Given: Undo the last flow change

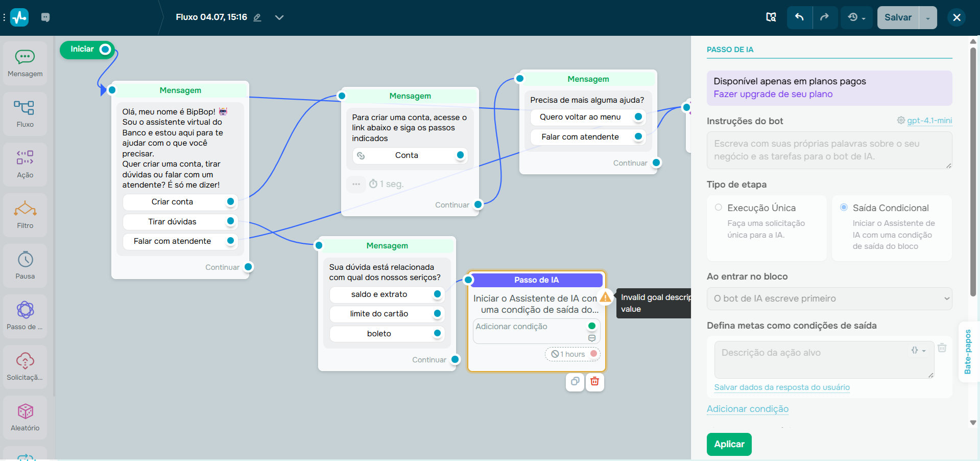Looking at the screenshot, I should [x=799, y=17].
